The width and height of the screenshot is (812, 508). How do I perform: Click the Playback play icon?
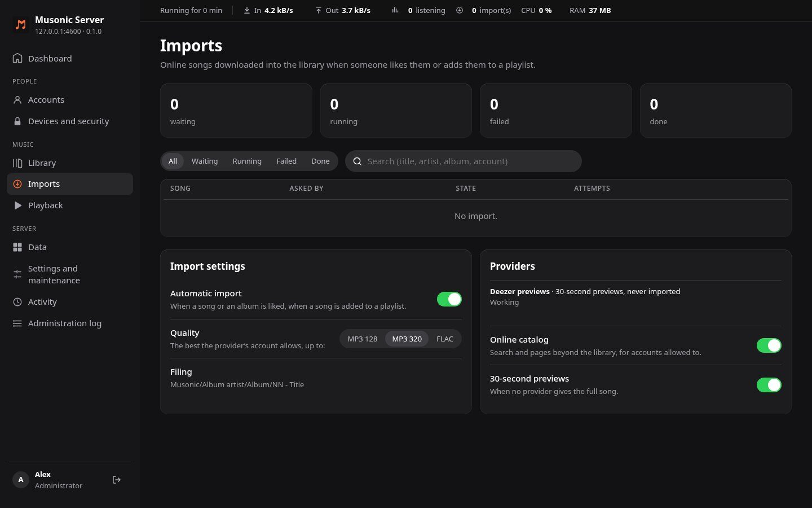coord(17,205)
